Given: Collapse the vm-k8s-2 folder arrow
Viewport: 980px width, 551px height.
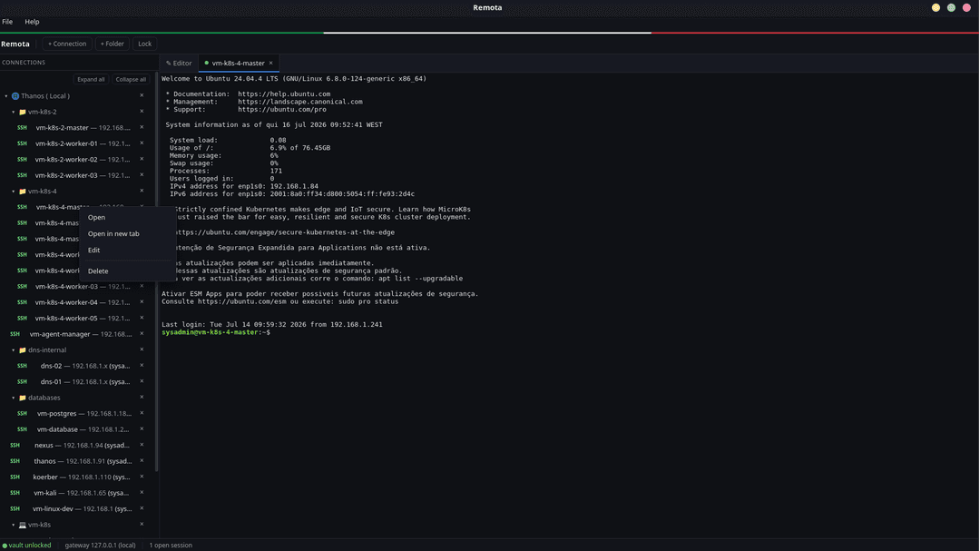Looking at the screenshot, I should point(13,112).
